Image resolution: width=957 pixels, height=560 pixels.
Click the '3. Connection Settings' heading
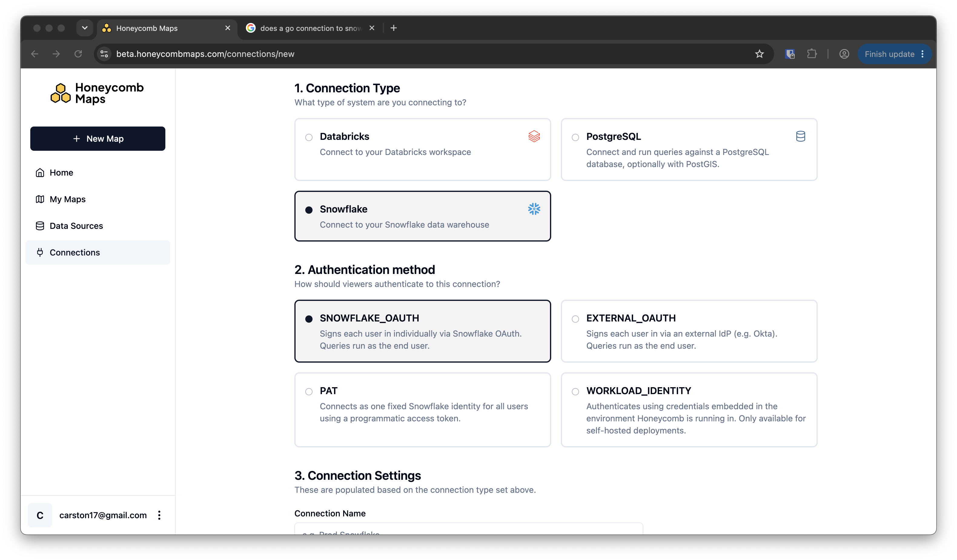click(x=357, y=475)
